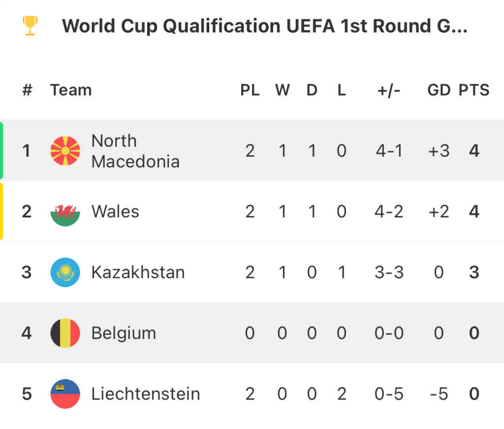Sort by PTS column header
Image resolution: width=504 pixels, height=429 pixels.
click(474, 90)
